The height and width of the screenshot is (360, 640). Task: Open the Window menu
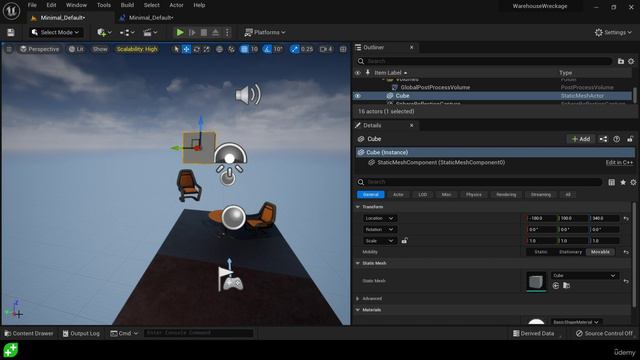pyautogui.click(x=76, y=5)
